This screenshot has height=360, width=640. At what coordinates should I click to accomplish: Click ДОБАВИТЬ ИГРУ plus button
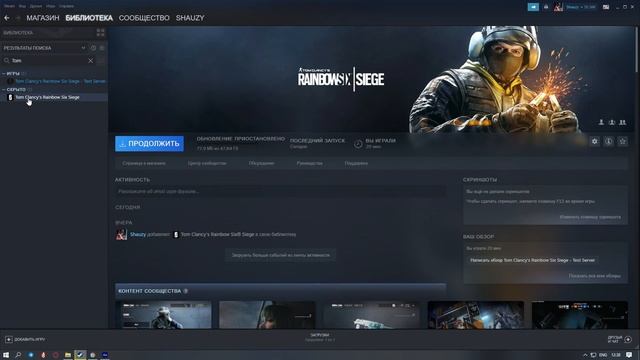25,339
